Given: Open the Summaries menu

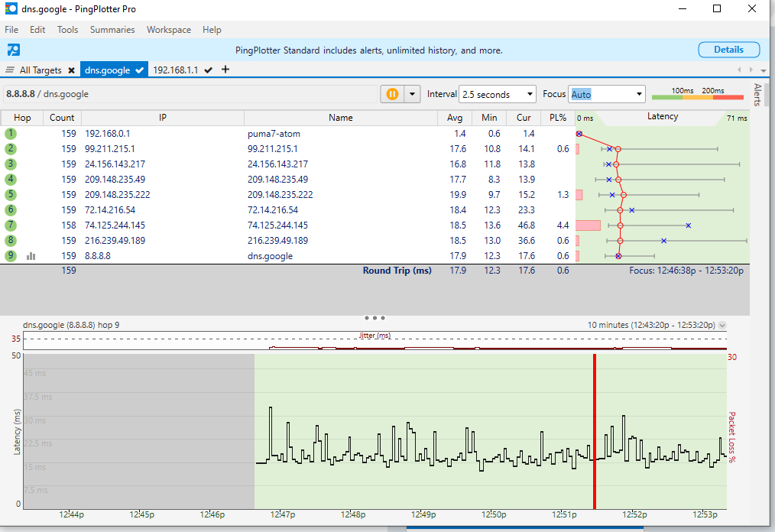Looking at the screenshot, I should 112,30.
